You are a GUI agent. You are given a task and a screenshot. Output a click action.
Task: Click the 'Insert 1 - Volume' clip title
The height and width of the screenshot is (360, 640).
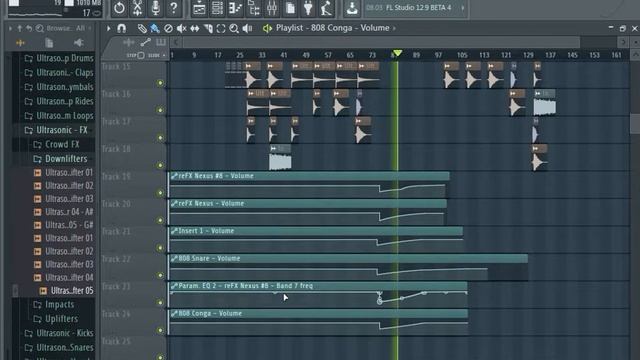(x=206, y=231)
